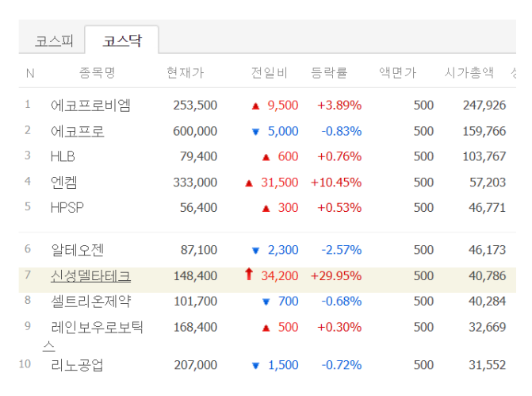Click change rate +29.95%

(x=336, y=276)
